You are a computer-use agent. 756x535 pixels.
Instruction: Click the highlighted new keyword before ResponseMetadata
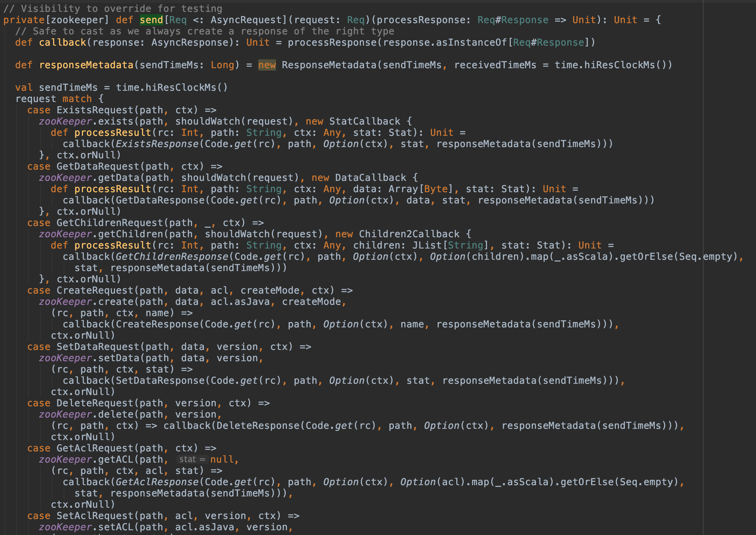[267, 65]
